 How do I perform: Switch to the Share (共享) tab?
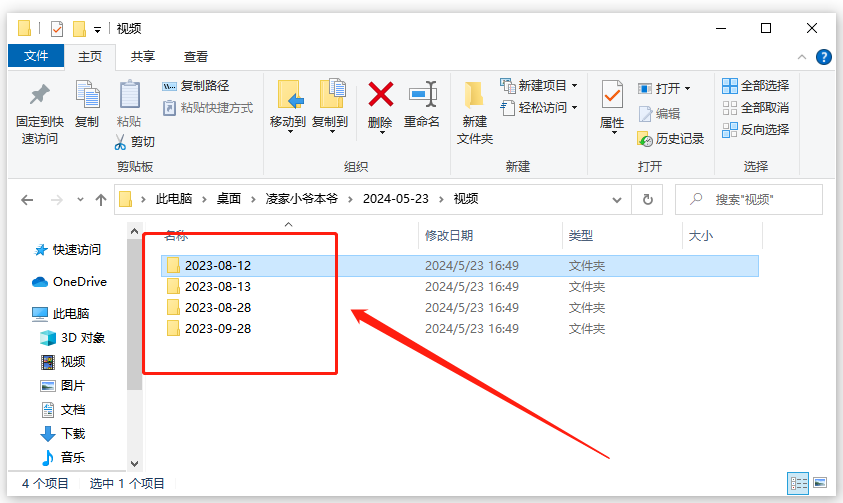point(142,56)
